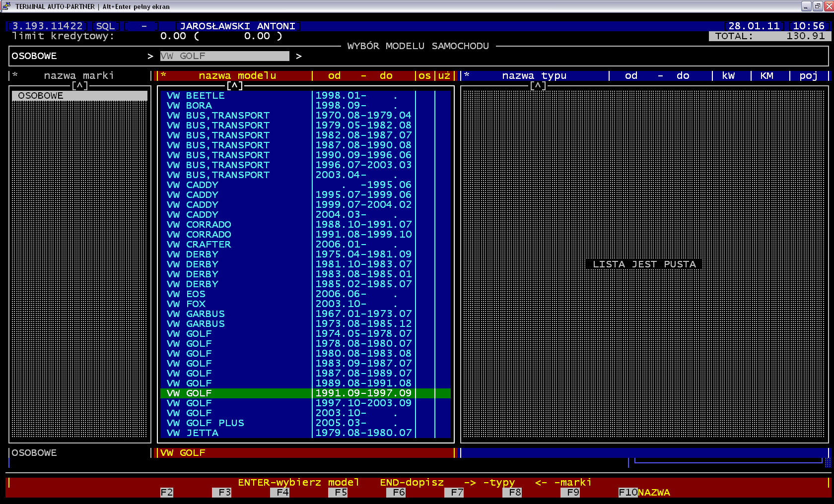This screenshot has width=834, height=504.
Task: Select OSOBOWE in the marki list
Action: pos(79,96)
